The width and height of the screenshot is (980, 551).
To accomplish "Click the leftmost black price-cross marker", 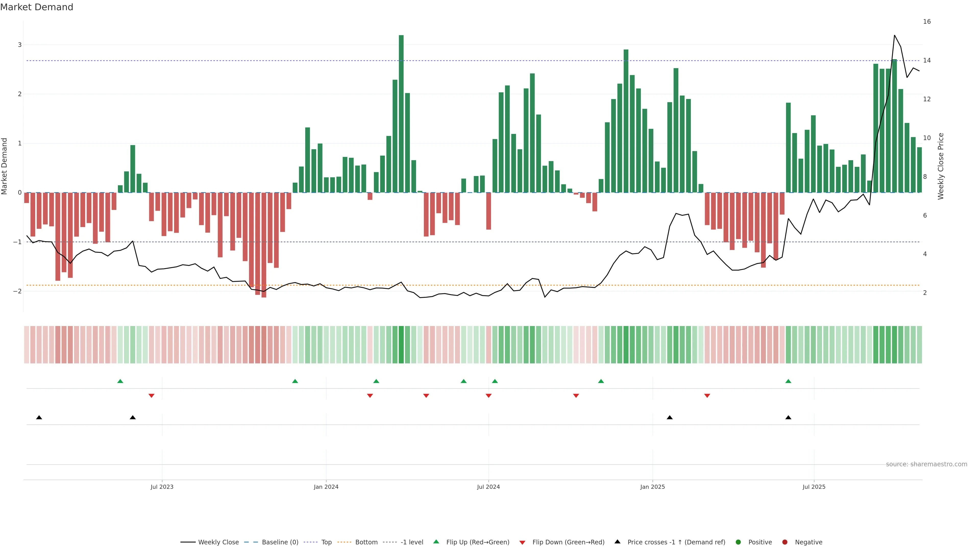I will pos(39,418).
